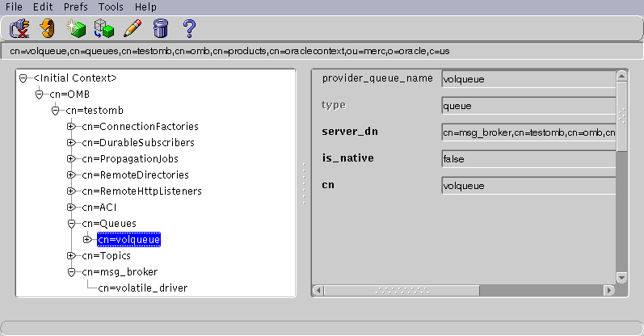Select cn=volatile_driver in the tree
Image resolution: width=644 pixels, height=336 pixels.
(x=142, y=288)
